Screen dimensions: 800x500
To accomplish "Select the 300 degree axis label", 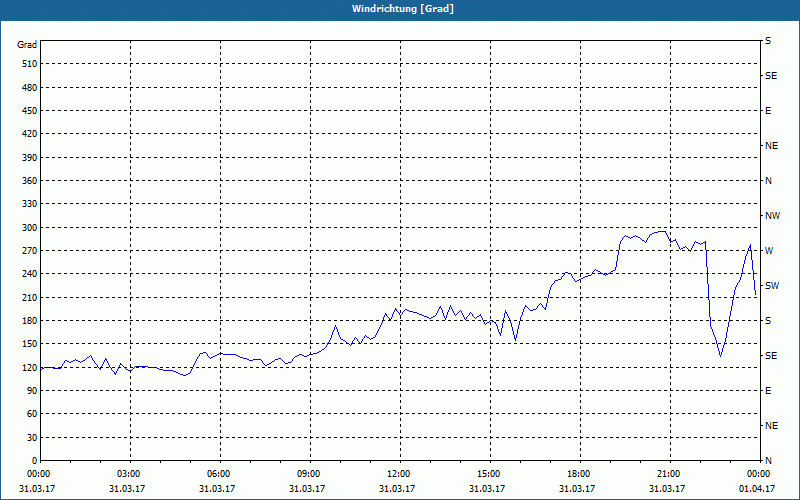I will pyautogui.click(x=30, y=227).
